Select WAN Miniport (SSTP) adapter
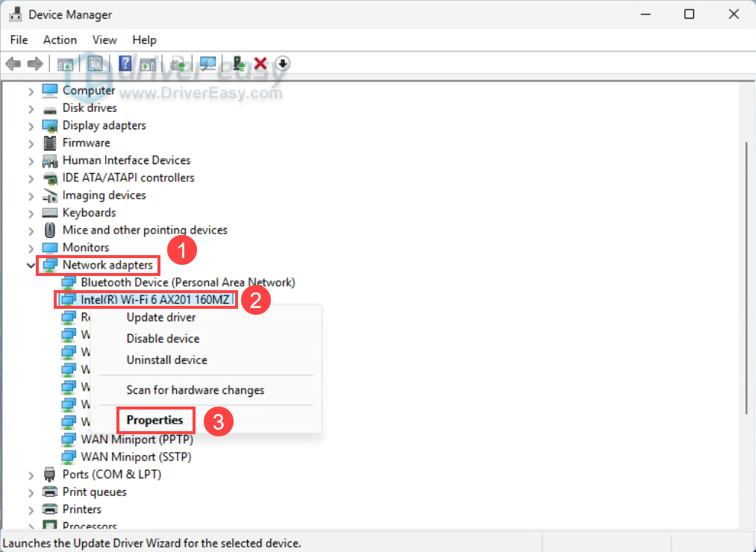The image size is (756, 552). coord(136,457)
